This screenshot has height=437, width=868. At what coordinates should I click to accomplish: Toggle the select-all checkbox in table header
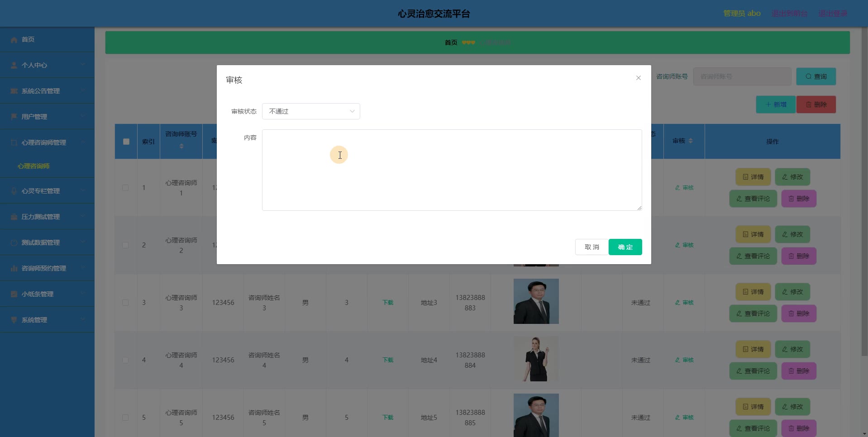pyautogui.click(x=126, y=142)
